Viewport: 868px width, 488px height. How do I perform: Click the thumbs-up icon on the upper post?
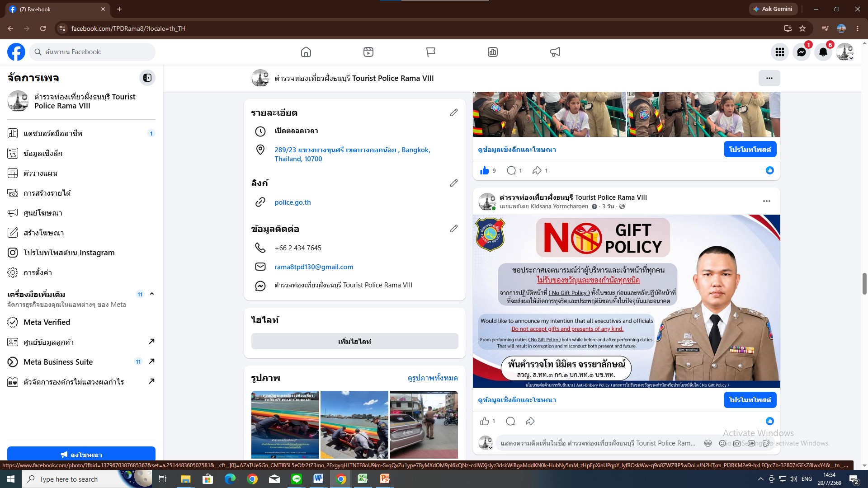point(485,170)
